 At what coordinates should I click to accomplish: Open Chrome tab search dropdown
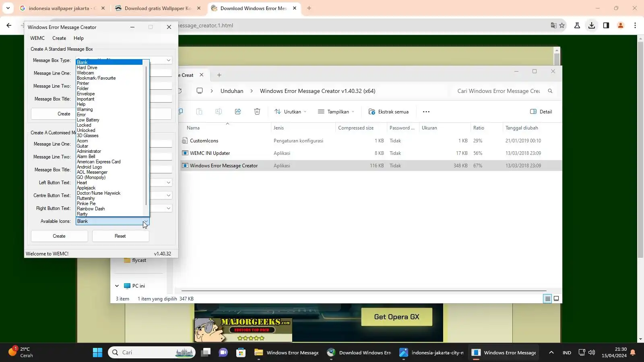(8, 8)
